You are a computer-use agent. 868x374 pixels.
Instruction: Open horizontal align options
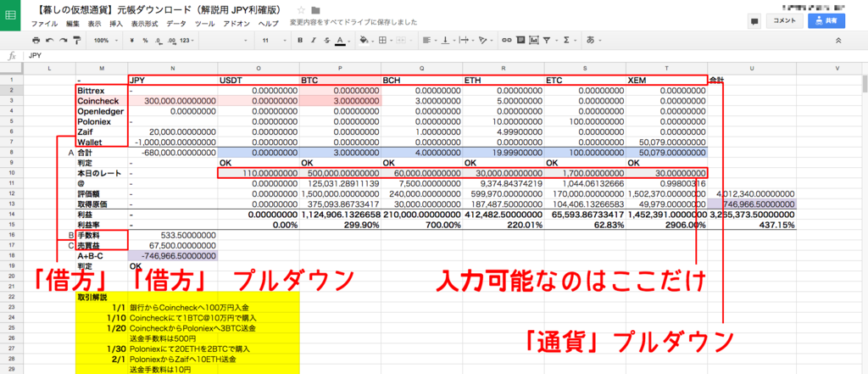click(x=428, y=41)
